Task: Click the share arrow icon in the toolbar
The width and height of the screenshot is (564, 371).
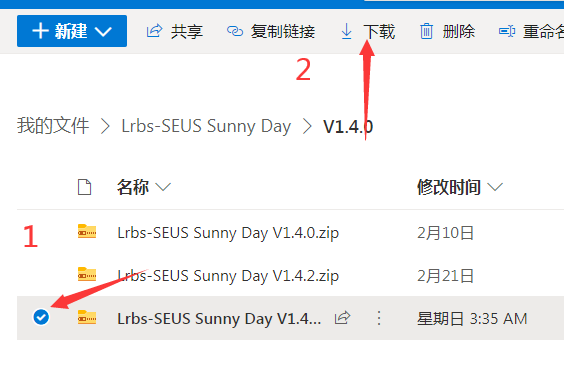Action: tap(154, 31)
